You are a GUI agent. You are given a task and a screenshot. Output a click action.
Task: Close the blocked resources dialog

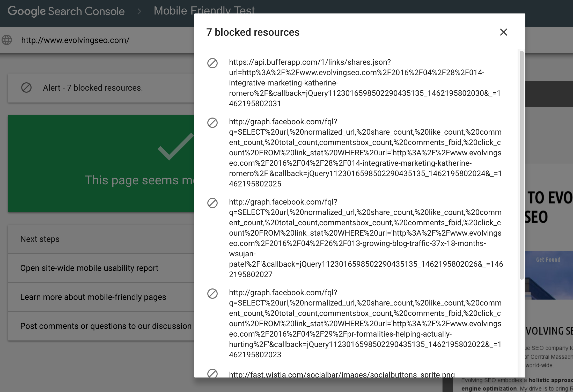pyautogui.click(x=503, y=32)
